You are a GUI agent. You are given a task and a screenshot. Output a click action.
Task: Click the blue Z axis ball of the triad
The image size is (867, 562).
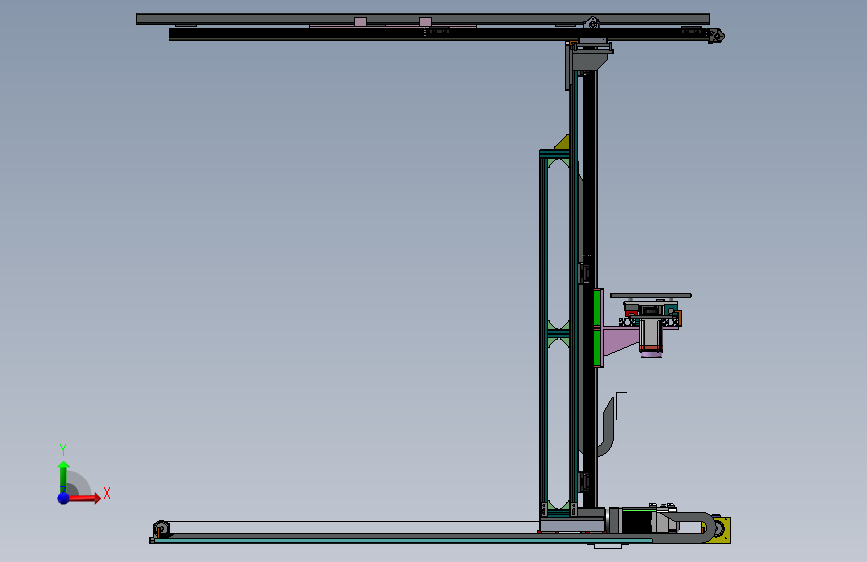coord(64,498)
